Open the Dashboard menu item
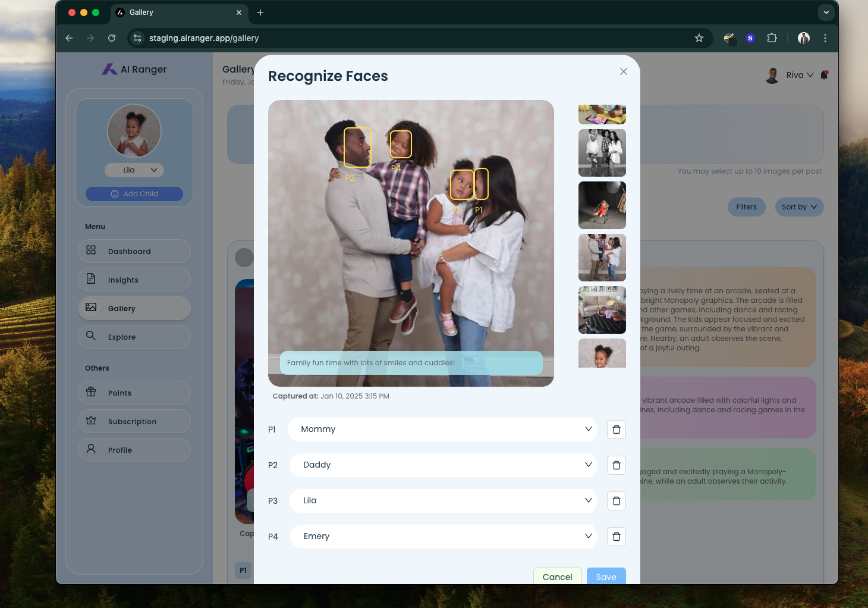 coord(134,251)
